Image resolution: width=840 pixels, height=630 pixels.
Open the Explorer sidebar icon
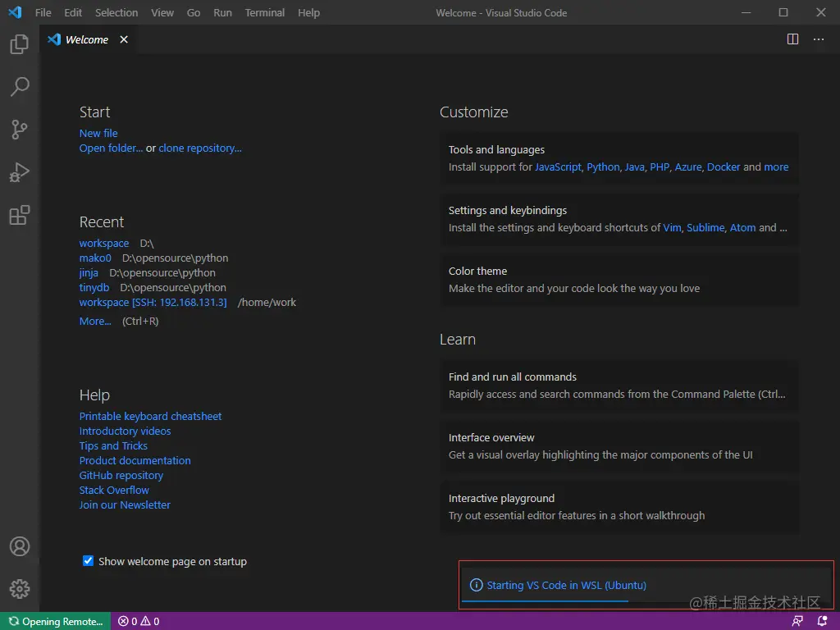point(19,44)
